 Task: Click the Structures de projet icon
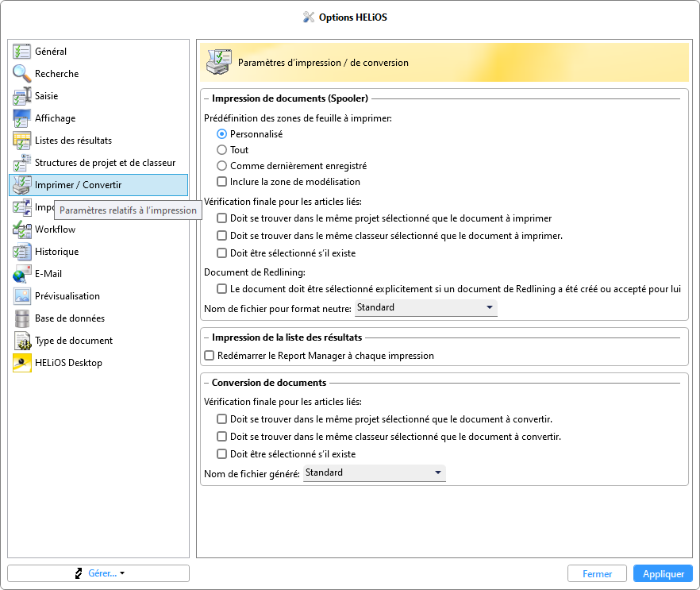click(x=21, y=163)
